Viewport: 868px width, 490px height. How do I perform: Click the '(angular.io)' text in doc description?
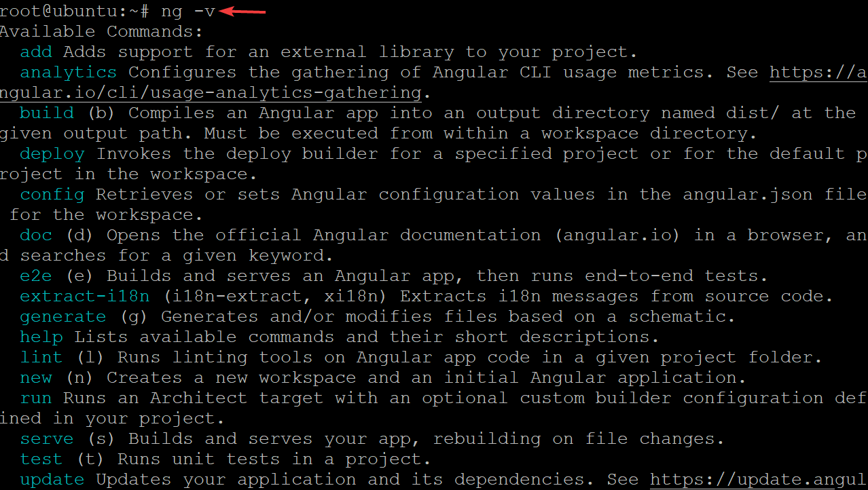click(x=617, y=235)
